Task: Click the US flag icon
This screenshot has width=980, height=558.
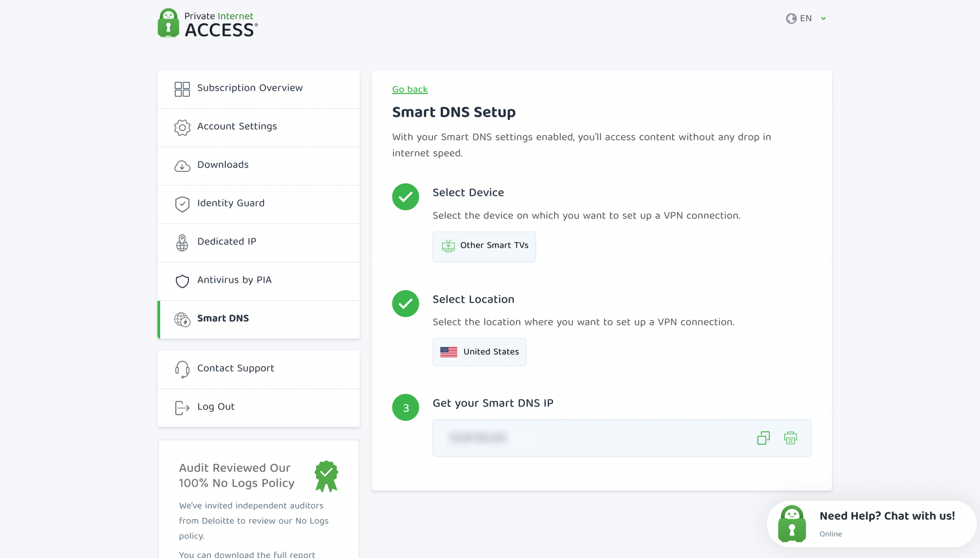Action: pyautogui.click(x=448, y=352)
